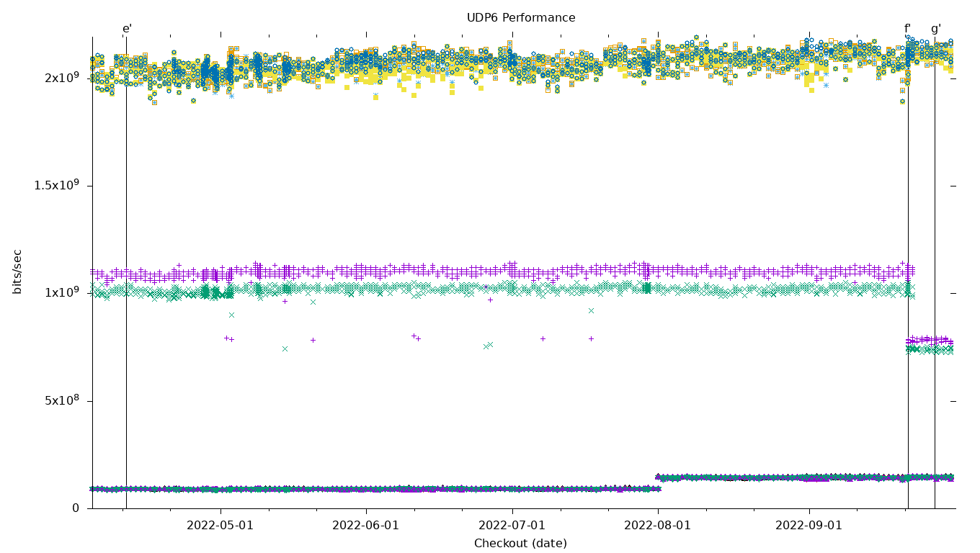Viewport: 980px width, 553px height.
Task: Click the 1.5x10^9 y-axis tick label
Action: 57,185
